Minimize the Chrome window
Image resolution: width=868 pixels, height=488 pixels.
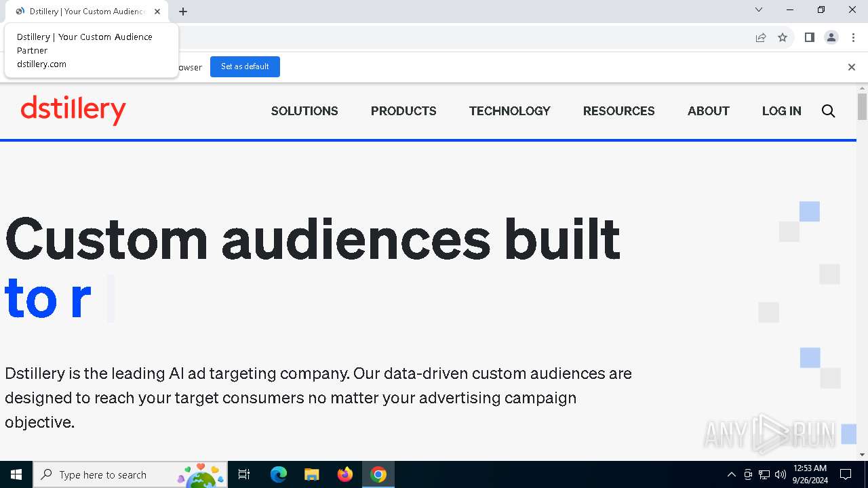[x=790, y=10]
